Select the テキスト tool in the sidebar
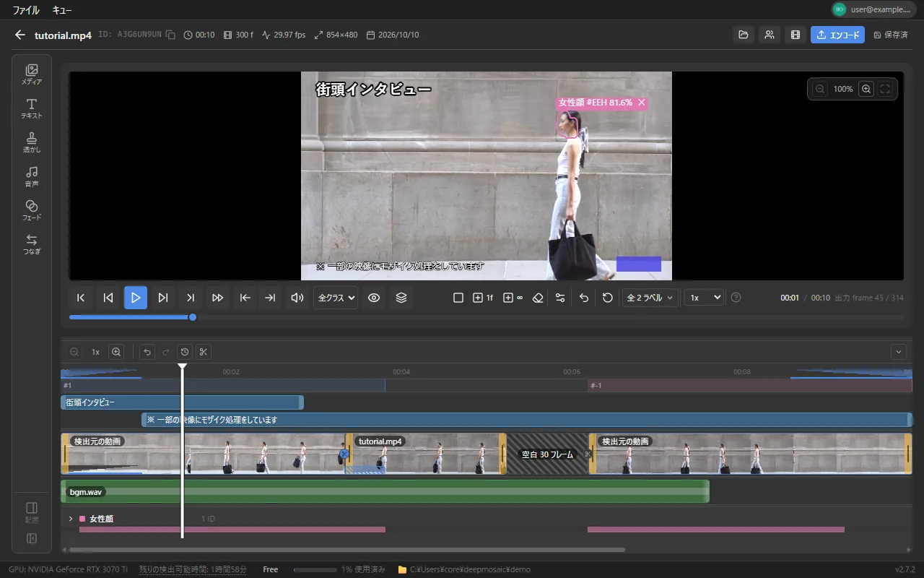Screen dimensions: 924x578 coord(32,108)
